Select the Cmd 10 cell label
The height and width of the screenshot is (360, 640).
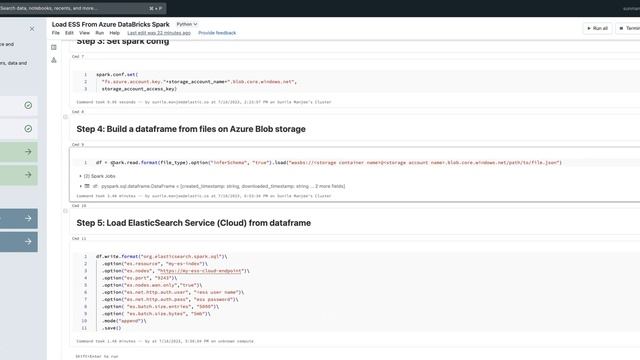coord(79,206)
